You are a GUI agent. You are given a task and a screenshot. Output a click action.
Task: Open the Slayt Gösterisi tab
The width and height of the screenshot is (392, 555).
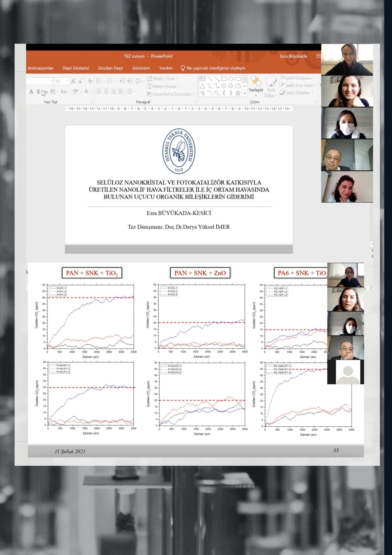[76, 68]
